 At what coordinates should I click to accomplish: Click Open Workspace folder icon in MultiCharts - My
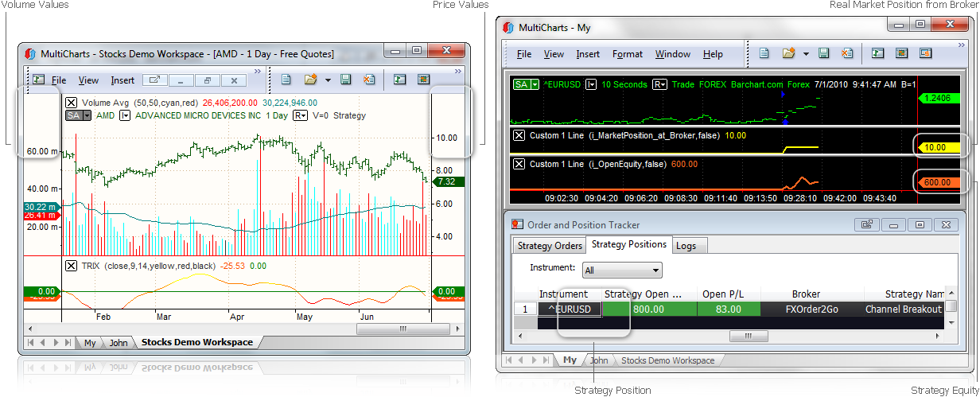click(788, 53)
